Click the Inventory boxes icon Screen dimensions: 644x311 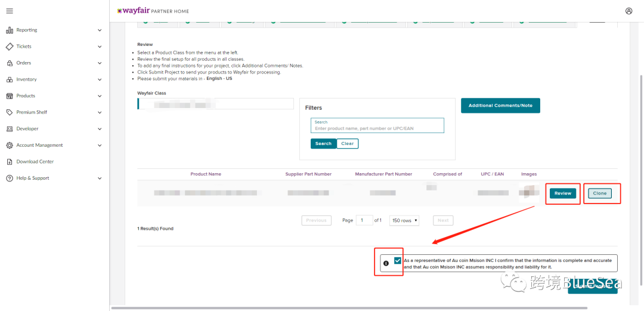(x=10, y=79)
